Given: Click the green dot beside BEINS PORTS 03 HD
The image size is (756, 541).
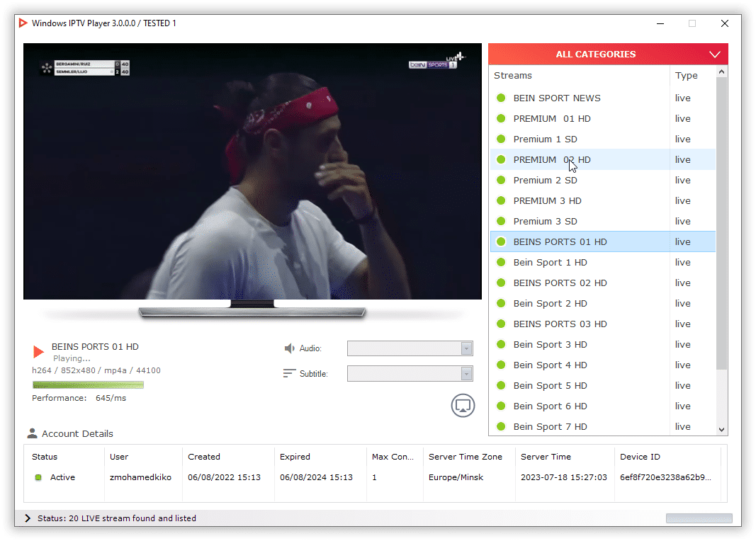Looking at the screenshot, I should coord(501,324).
